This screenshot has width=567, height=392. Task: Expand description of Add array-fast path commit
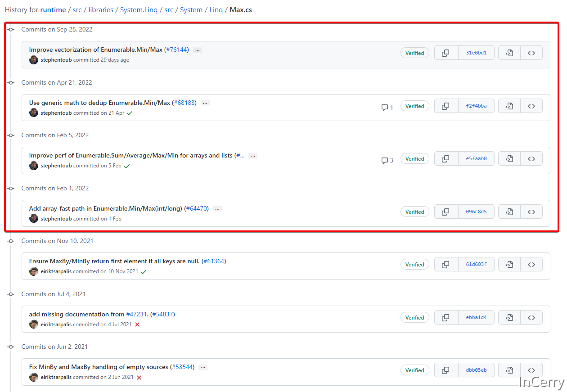coord(217,209)
